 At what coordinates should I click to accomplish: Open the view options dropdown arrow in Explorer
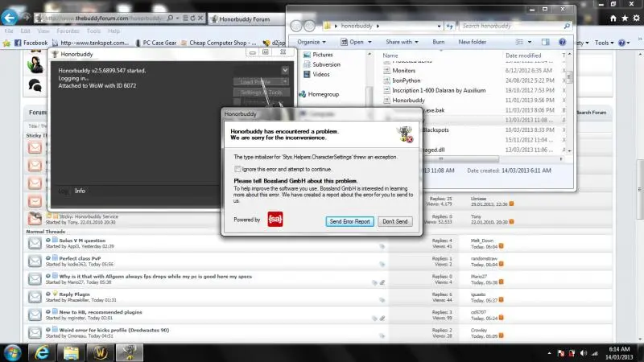(x=530, y=42)
